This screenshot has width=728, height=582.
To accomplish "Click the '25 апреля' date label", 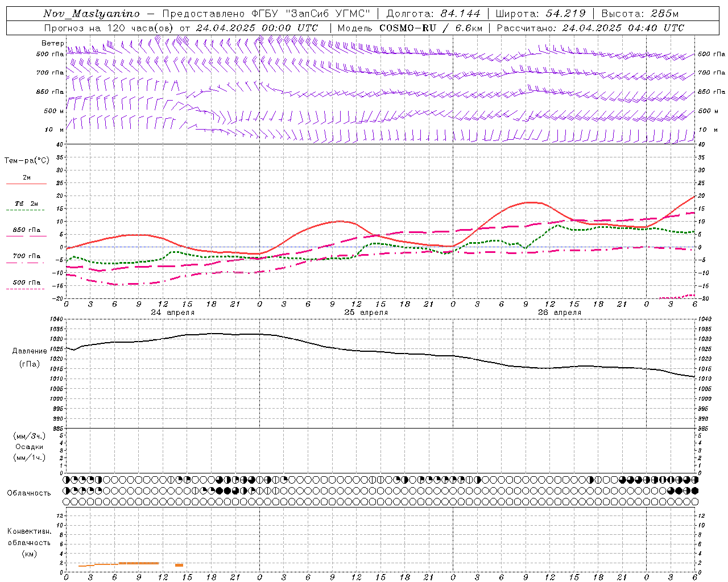I will pyautogui.click(x=366, y=313).
